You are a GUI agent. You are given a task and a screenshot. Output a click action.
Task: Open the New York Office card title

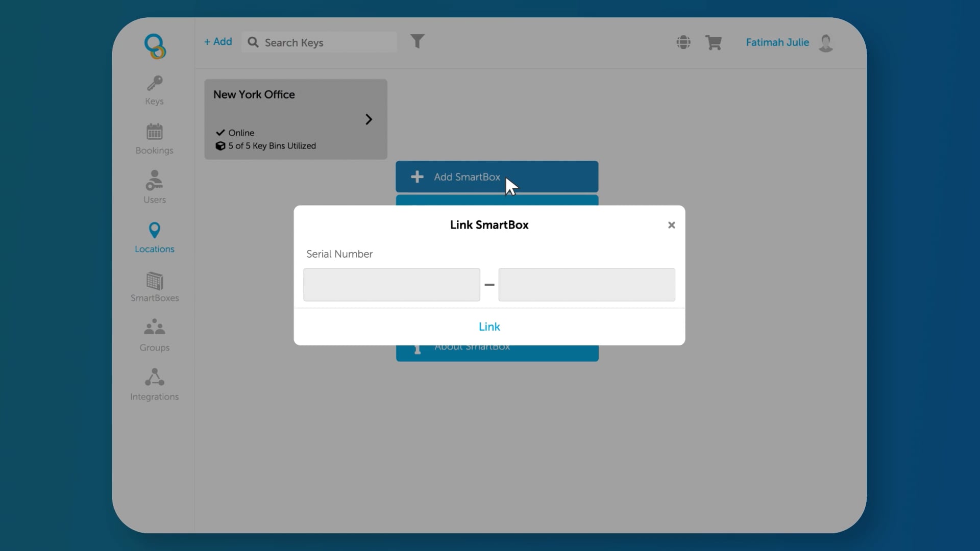(254, 94)
